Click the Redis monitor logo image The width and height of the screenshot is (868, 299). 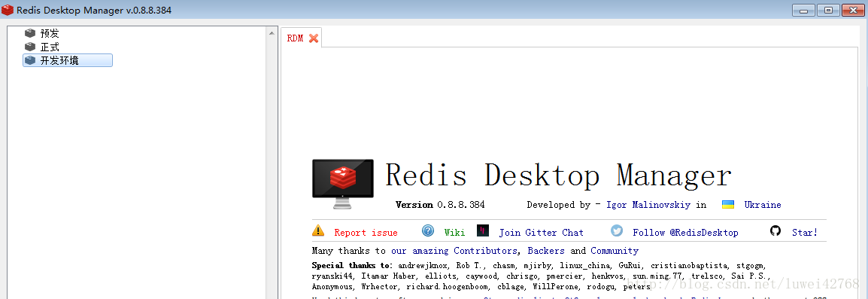pos(343,184)
